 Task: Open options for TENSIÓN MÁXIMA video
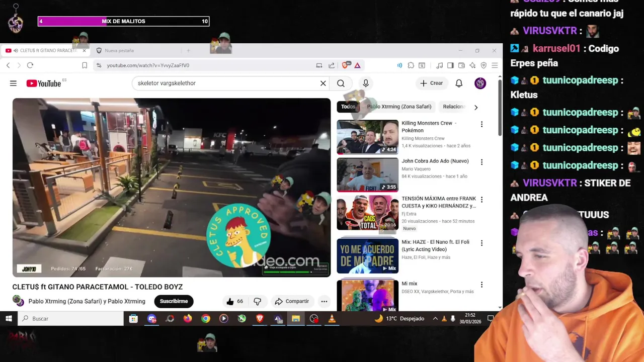click(x=481, y=200)
